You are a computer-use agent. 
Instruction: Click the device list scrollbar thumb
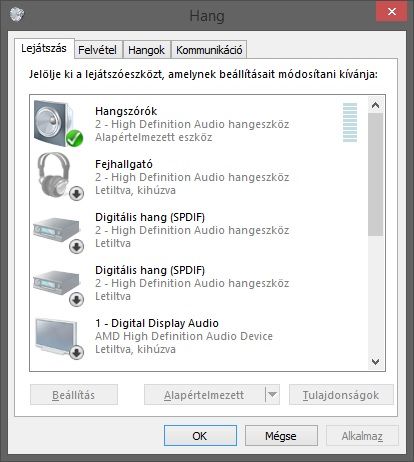coord(376,175)
